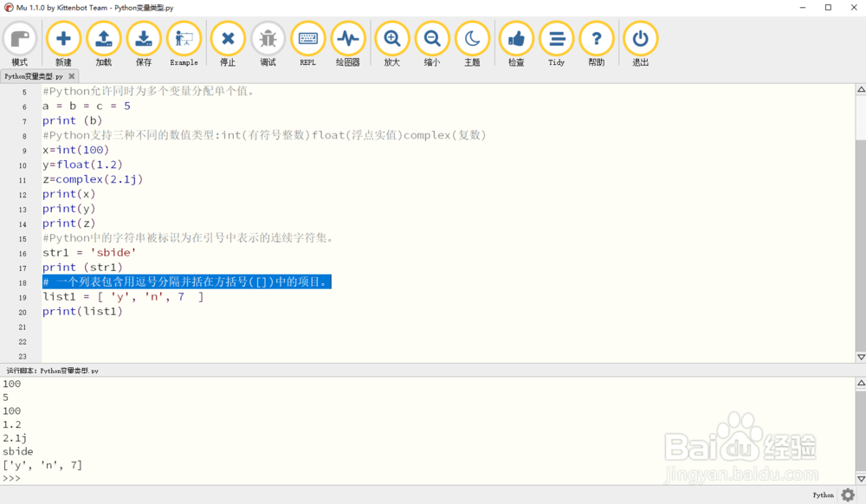Open the 模式 (Mode) selector
The image size is (866, 504).
coord(20,44)
